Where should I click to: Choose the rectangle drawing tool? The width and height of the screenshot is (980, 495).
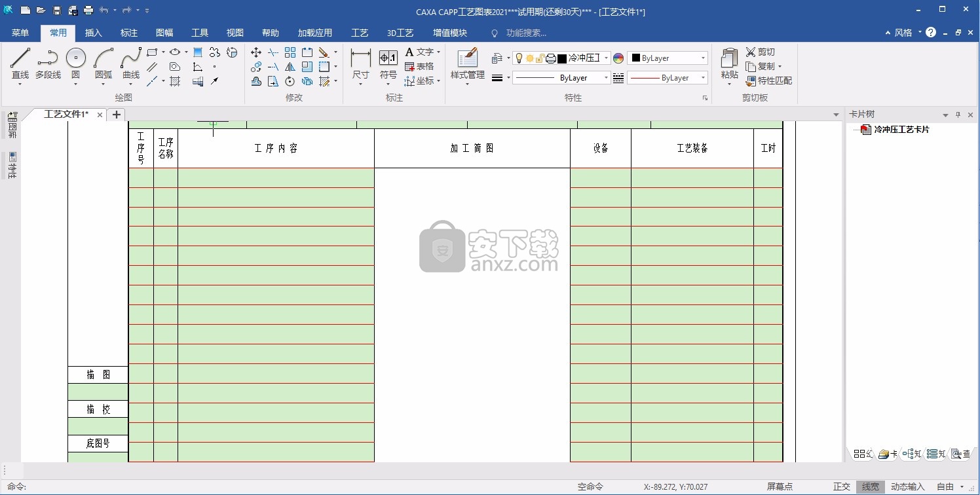pos(152,52)
